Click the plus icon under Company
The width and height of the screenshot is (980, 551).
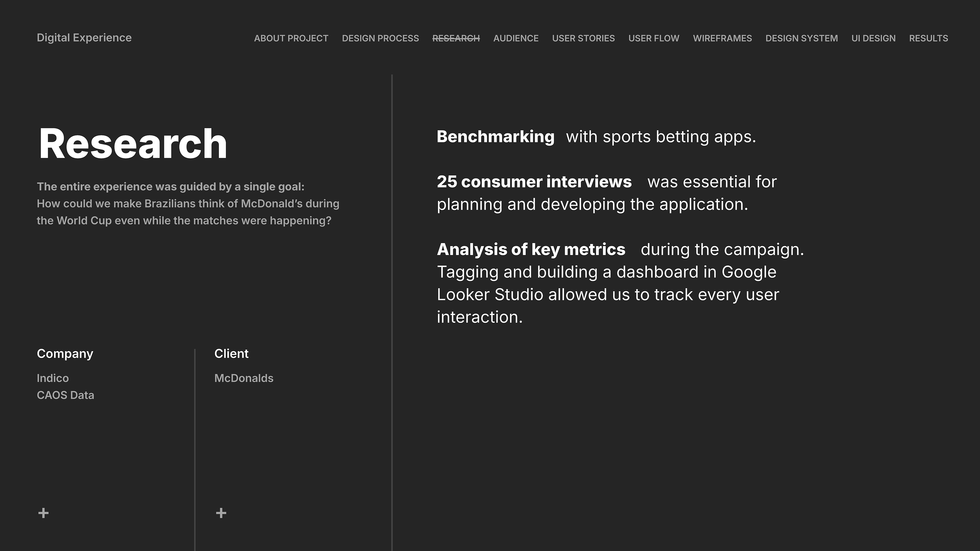pyautogui.click(x=43, y=513)
